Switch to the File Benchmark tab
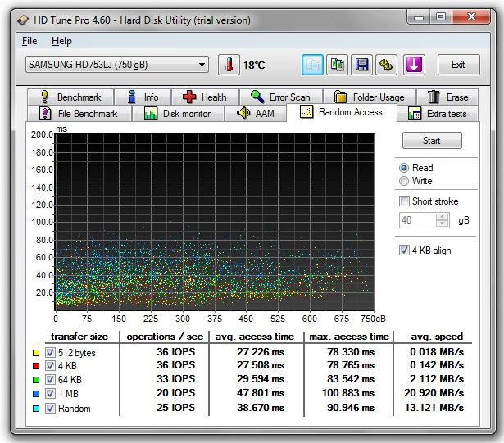Image resolution: width=504 pixels, height=443 pixels. tap(79, 113)
